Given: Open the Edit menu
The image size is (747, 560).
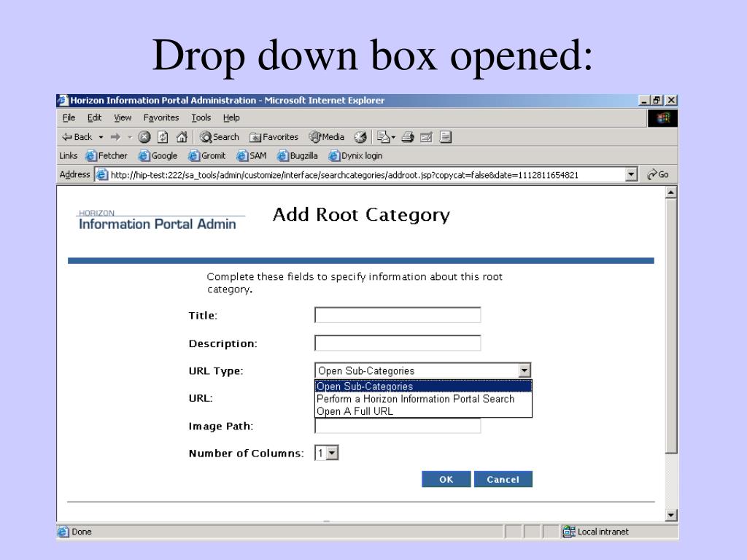Looking at the screenshot, I should tap(94, 117).
